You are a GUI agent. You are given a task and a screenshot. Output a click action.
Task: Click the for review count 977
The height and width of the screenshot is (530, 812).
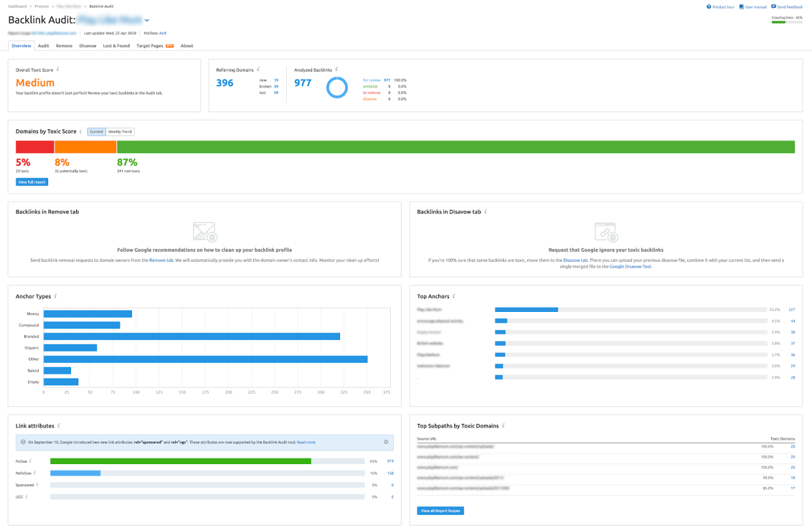[387, 81]
